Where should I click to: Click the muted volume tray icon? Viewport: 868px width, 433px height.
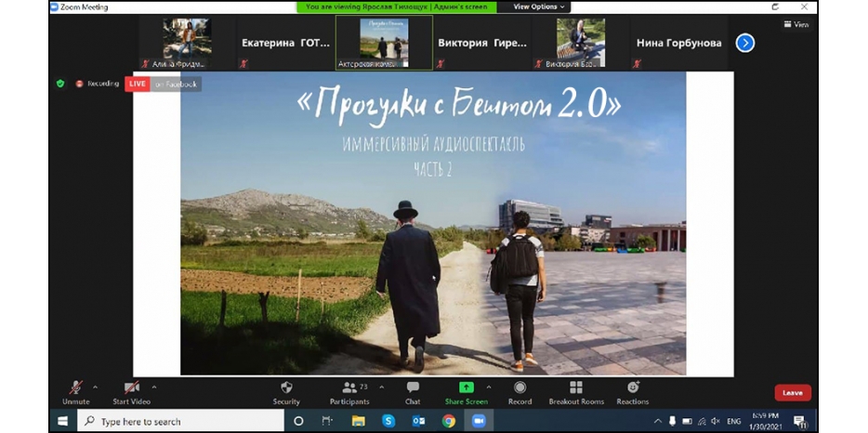716,421
